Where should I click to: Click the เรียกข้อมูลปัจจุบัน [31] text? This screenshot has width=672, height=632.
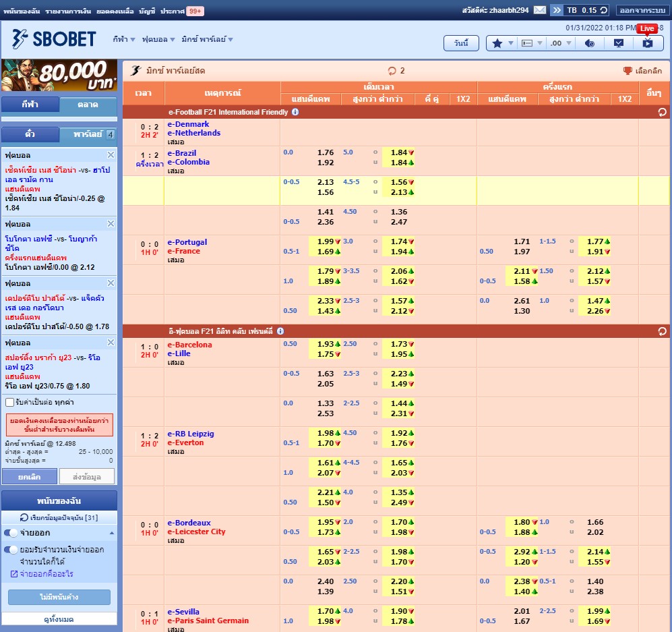pos(64,517)
